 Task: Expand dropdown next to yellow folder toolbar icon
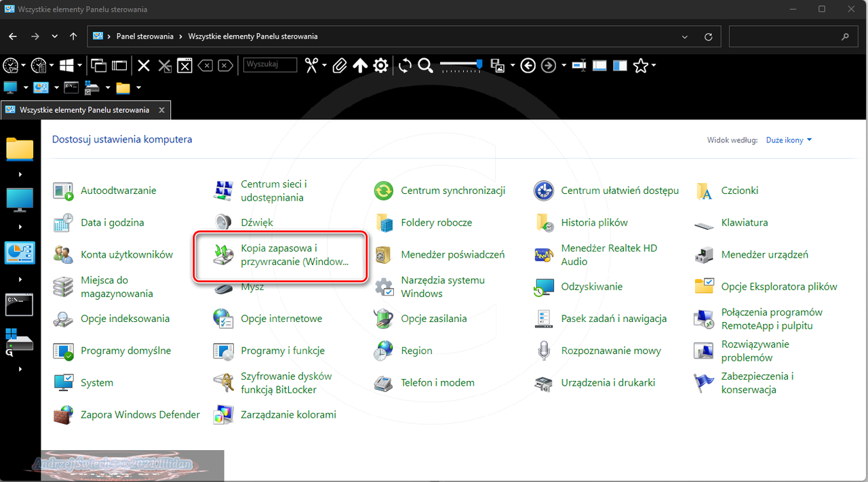pyautogui.click(x=138, y=87)
